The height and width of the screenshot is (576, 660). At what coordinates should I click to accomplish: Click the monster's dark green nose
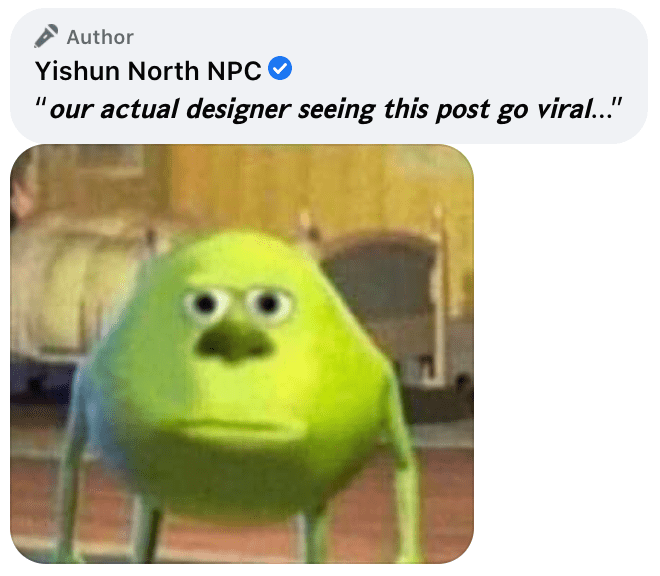tap(234, 343)
